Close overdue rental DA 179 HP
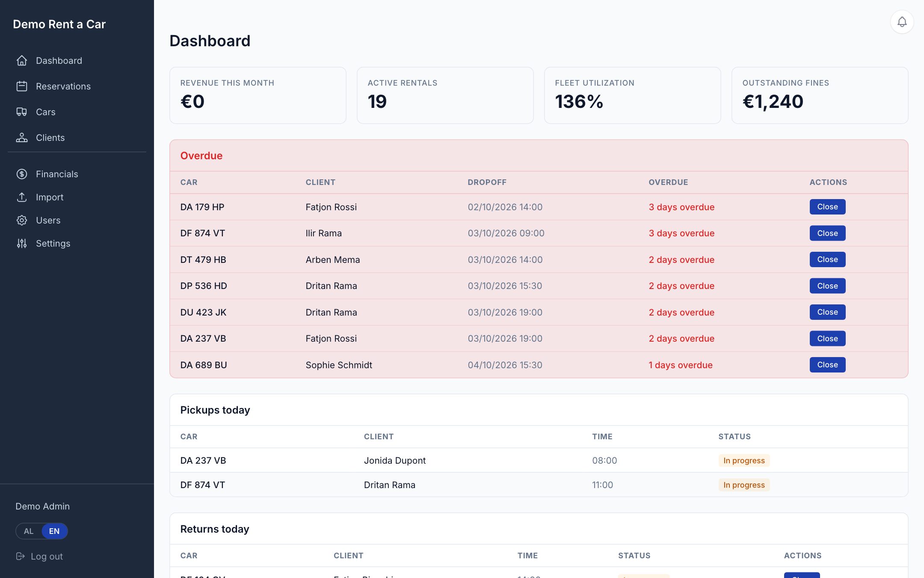Image resolution: width=924 pixels, height=578 pixels. click(827, 207)
